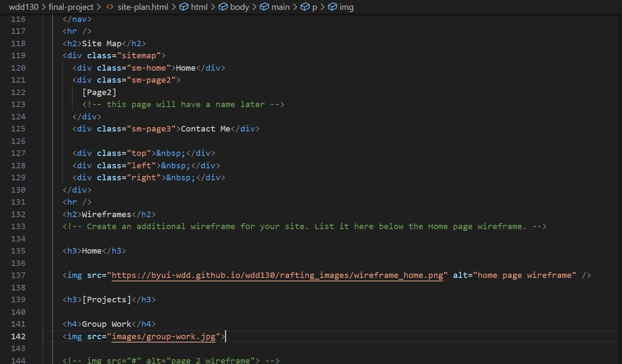The height and width of the screenshot is (364, 622).
Task: Open the site-plan.html breadcrumb file list
Action: (143, 7)
